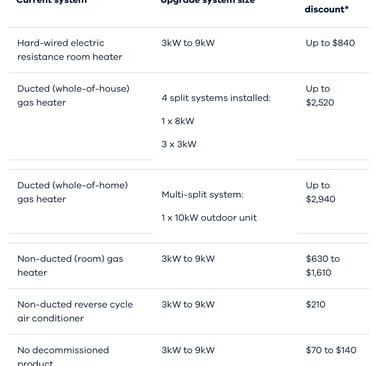Viewport: 375px width, 366px height.
Task: Select the '$210' discount value
Action: click(315, 304)
